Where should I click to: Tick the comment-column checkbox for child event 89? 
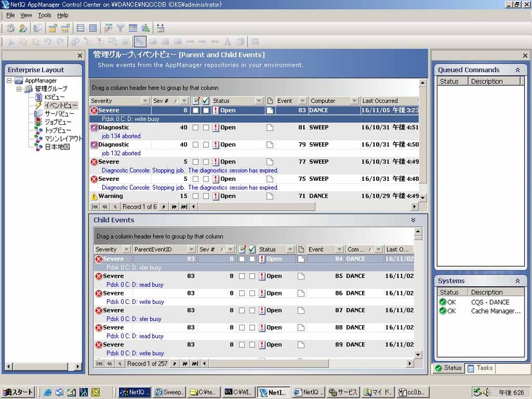tap(242, 344)
